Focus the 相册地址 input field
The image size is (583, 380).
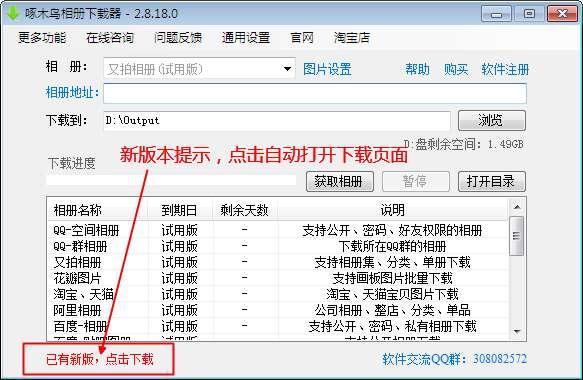click(x=315, y=93)
